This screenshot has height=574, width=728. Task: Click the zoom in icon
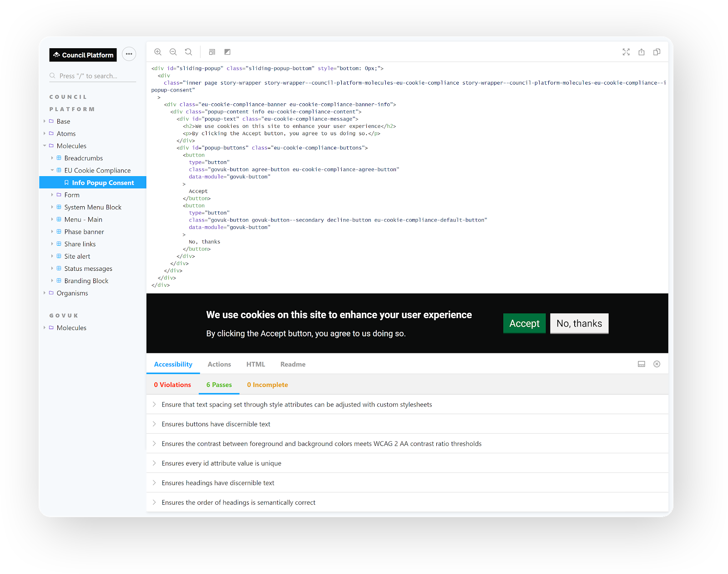(x=158, y=52)
